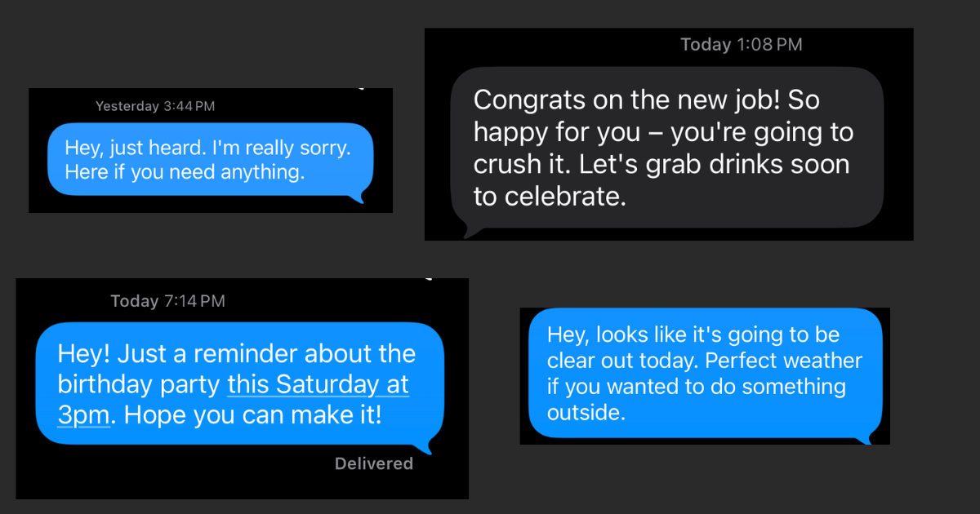Viewport: 980px width, 514px height.
Task: Tap the word "Yesterday" above the sorry message
Action: (127, 105)
